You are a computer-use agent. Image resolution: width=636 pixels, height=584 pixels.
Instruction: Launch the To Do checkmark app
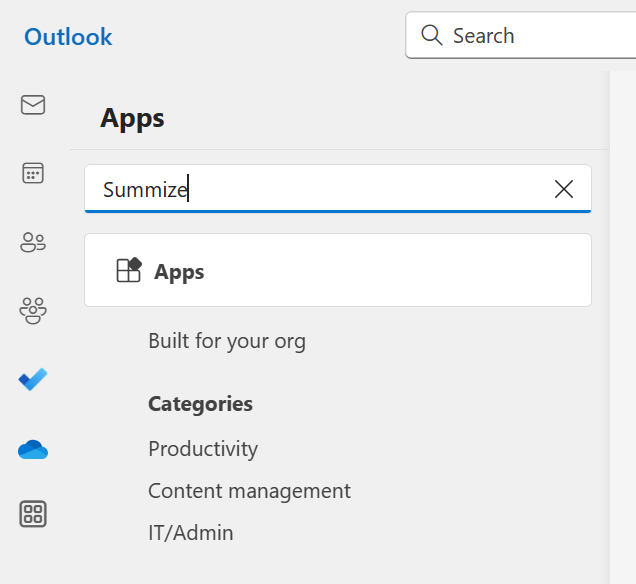(x=33, y=379)
